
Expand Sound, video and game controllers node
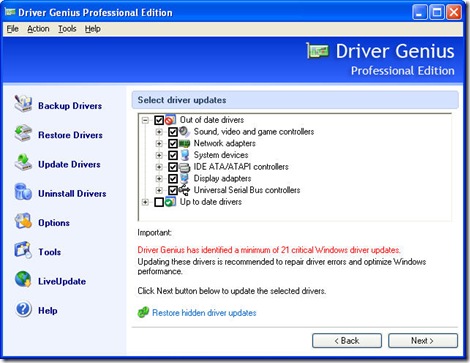point(159,132)
